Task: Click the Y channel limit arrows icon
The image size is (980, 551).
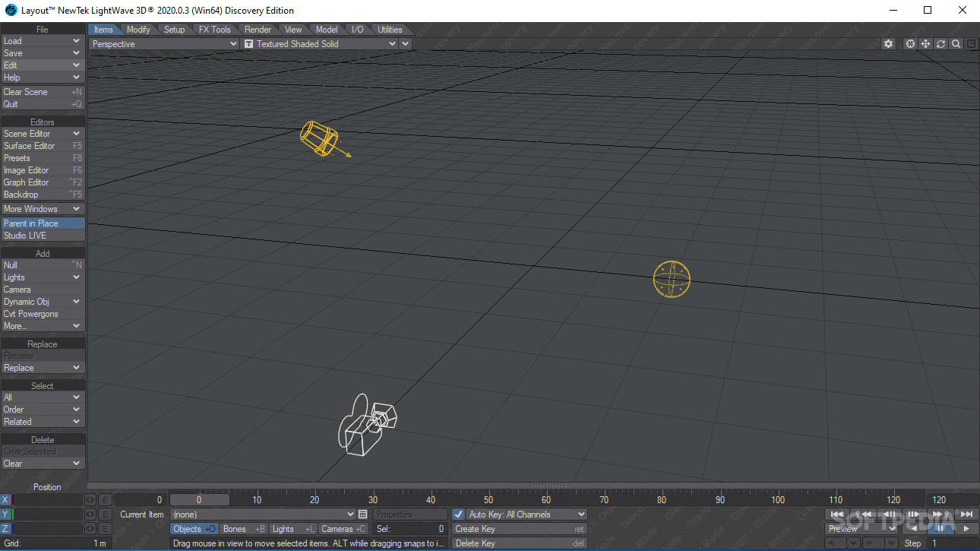Action: point(90,515)
